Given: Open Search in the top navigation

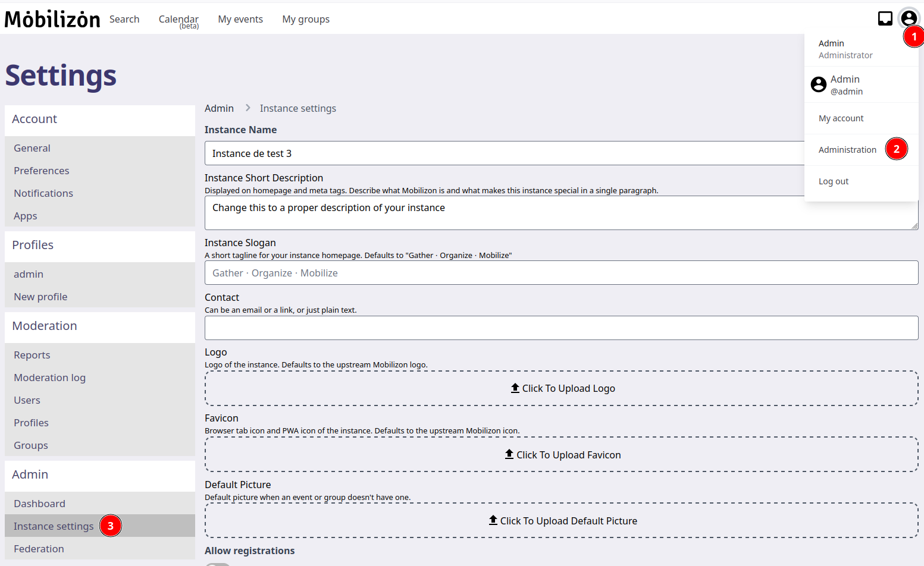Looking at the screenshot, I should pyautogui.click(x=124, y=19).
